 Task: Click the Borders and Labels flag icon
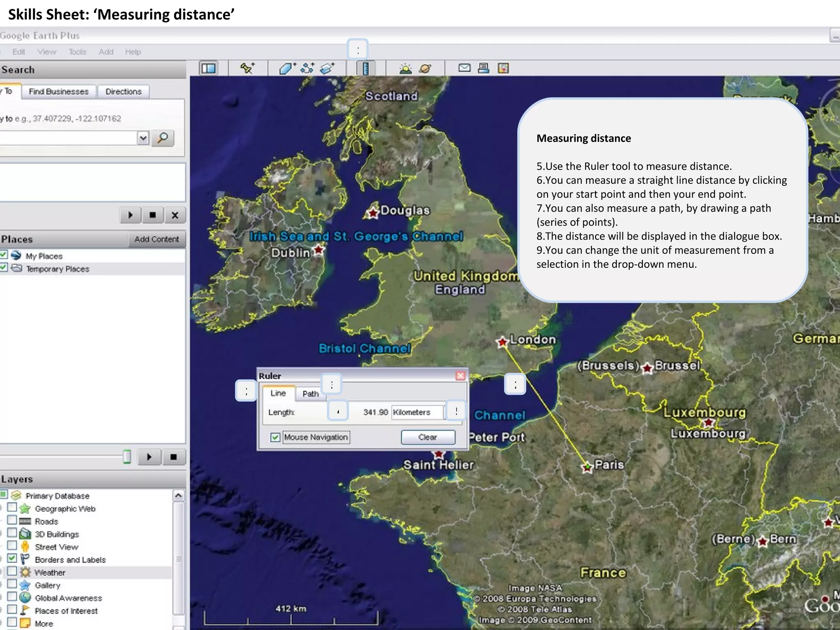25,559
